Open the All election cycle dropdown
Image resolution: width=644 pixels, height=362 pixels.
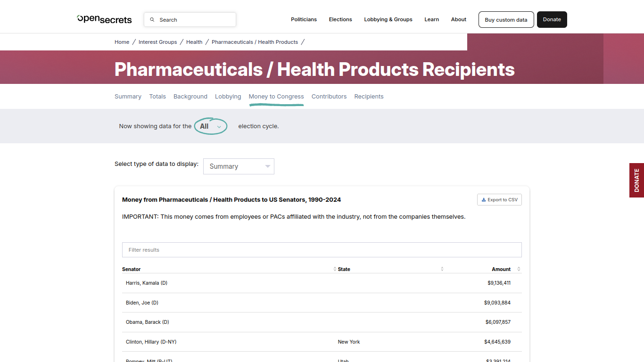(x=211, y=126)
